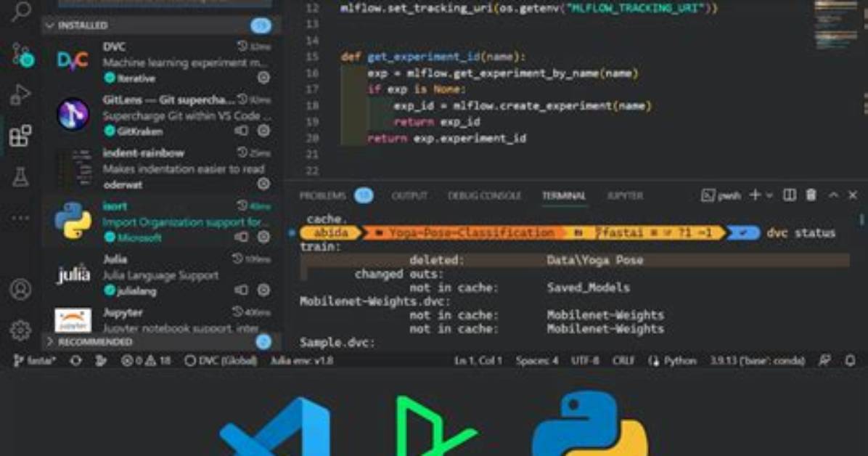Switch to the JUPYTER tab
The image size is (868, 456).
pos(625,195)
